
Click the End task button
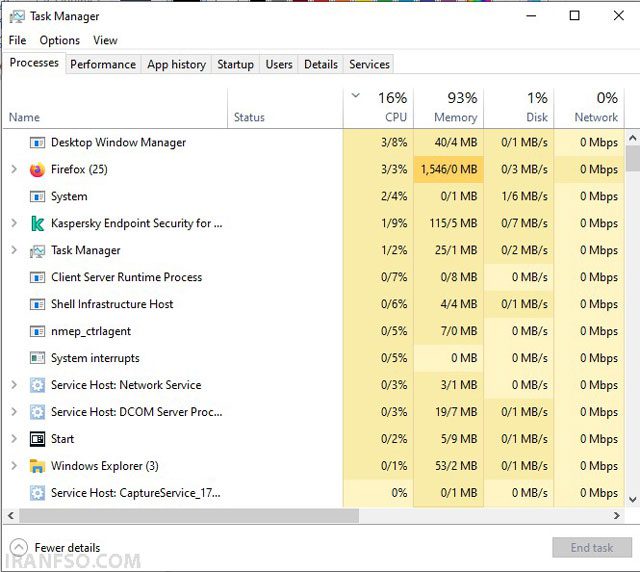pyautogui.click(x=592, y=548)
